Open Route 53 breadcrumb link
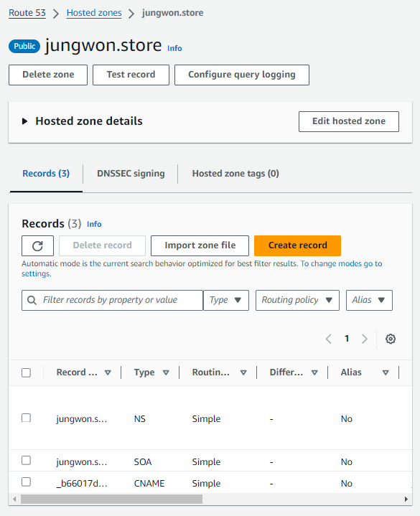The image size is (420, 516). [27, 13]
